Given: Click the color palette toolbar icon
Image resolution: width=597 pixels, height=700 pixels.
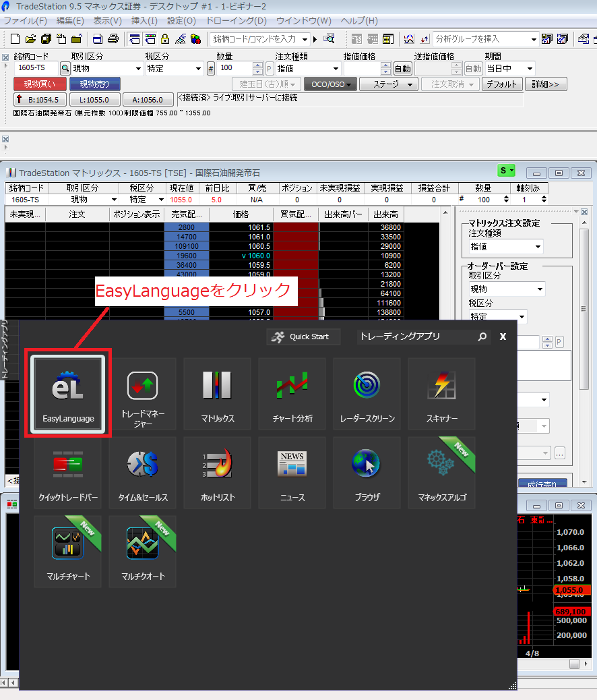Looking at the screenshot, I should [195, 39].
